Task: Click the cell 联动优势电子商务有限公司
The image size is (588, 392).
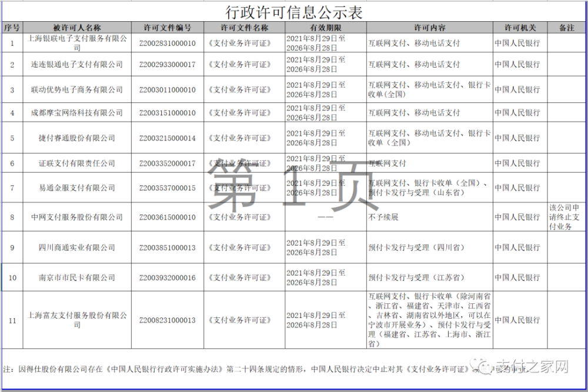Action: (77, 89)
